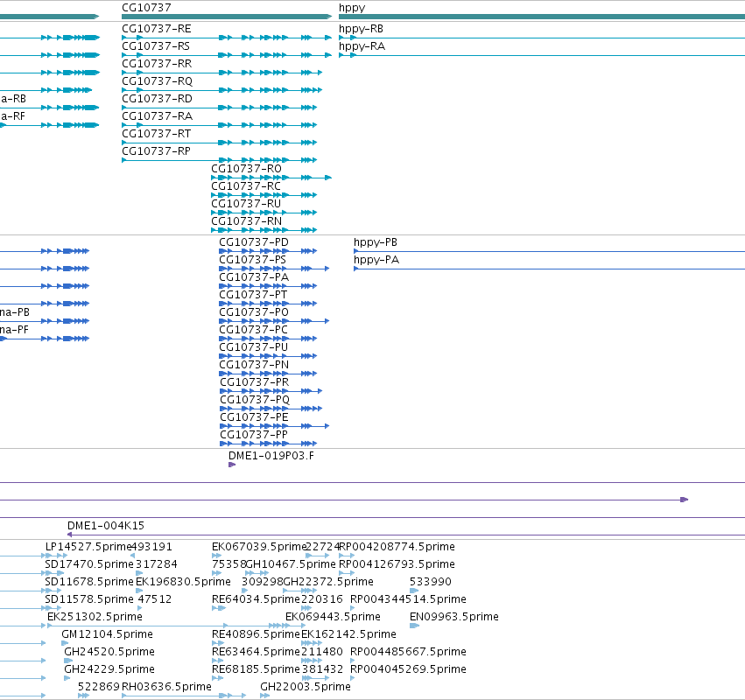Click the CG10737-RT transcript label
Screen dimensions: 745x700
pyautogui.click(x=157, y=135)
